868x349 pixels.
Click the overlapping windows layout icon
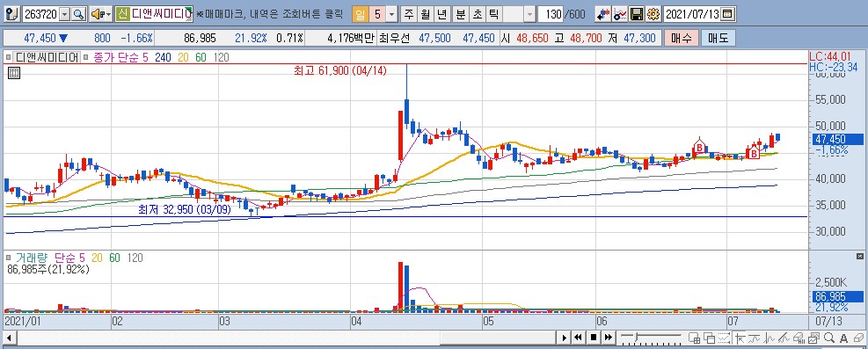[709, 338]
